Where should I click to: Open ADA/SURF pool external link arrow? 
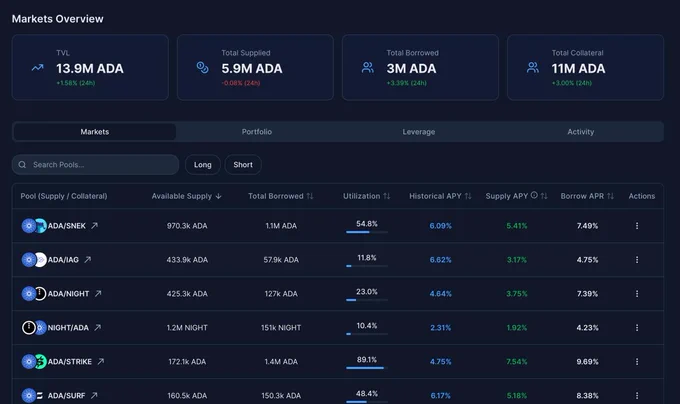click(94, 395)
